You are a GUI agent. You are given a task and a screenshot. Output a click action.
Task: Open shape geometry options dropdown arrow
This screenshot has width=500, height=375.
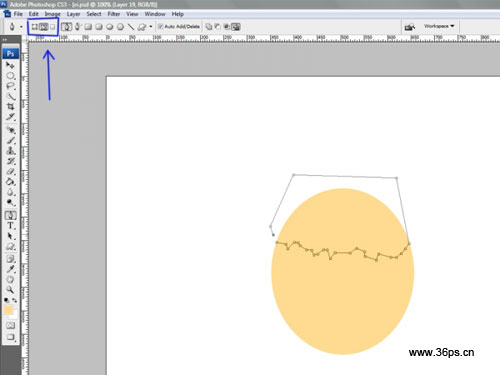point(151,27)
